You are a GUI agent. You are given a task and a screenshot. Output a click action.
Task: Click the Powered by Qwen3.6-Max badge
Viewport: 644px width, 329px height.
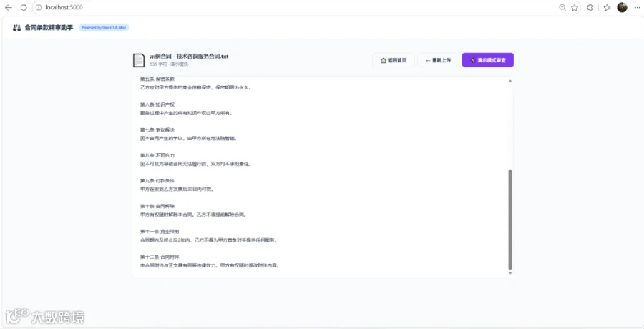[x=104, y=27]
